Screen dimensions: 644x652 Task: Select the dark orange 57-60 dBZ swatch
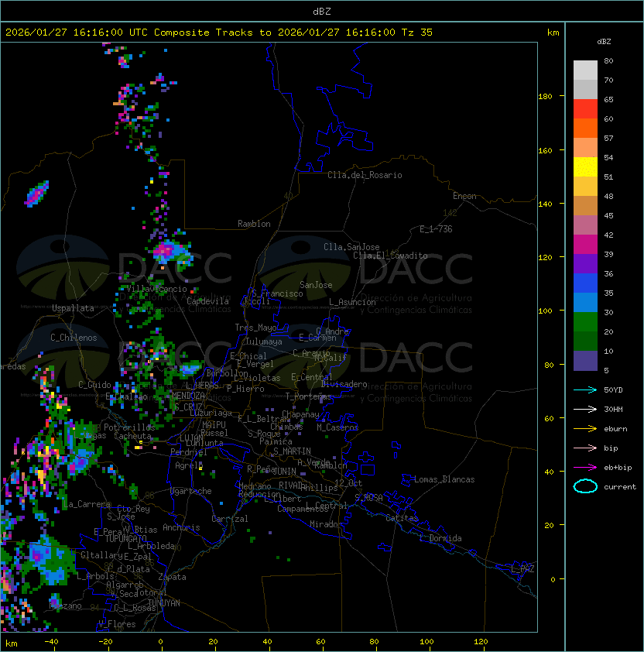585,128
